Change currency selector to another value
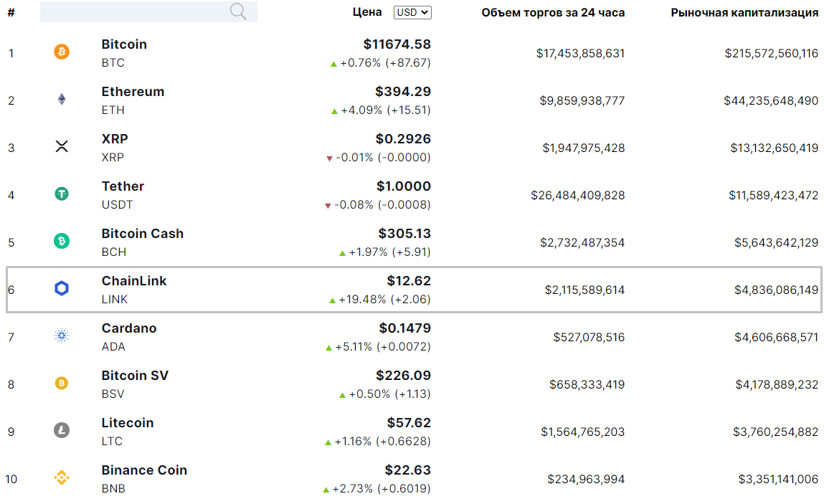Image resolution: width=824 pixels, height=504 pixels. (412, 11)
